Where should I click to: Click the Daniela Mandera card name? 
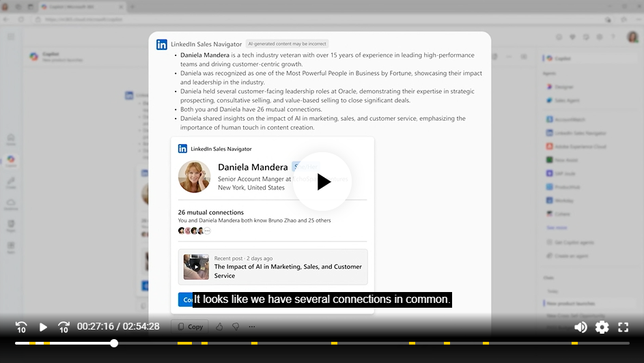pyautogui.click(x=253, y=167)
